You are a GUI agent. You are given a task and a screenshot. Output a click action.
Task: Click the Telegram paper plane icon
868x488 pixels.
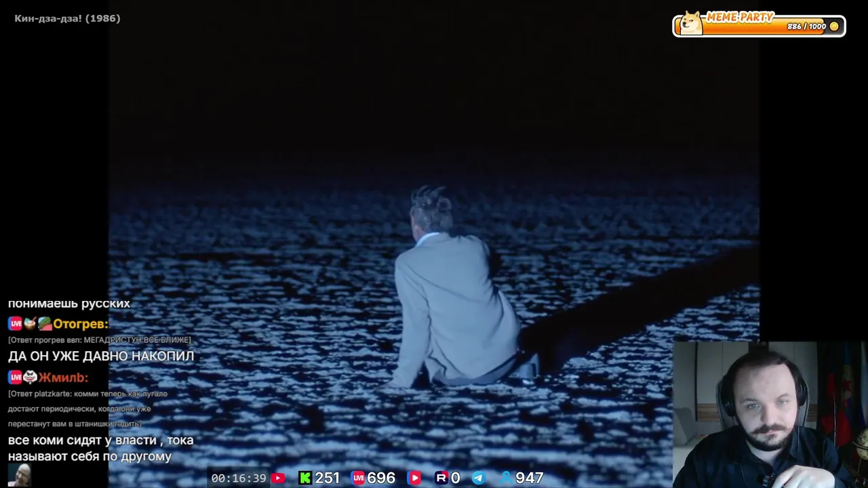(x=479, y=479)
